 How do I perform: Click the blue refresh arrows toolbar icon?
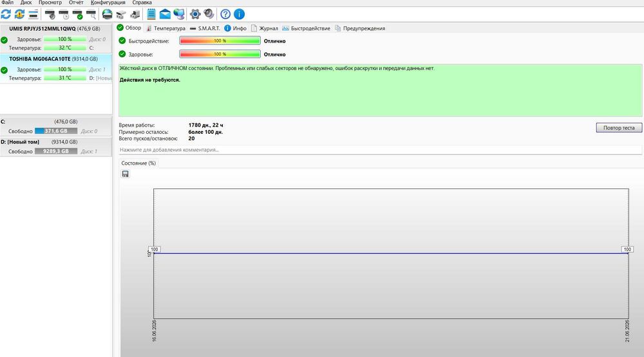click(x=6, y=14)
